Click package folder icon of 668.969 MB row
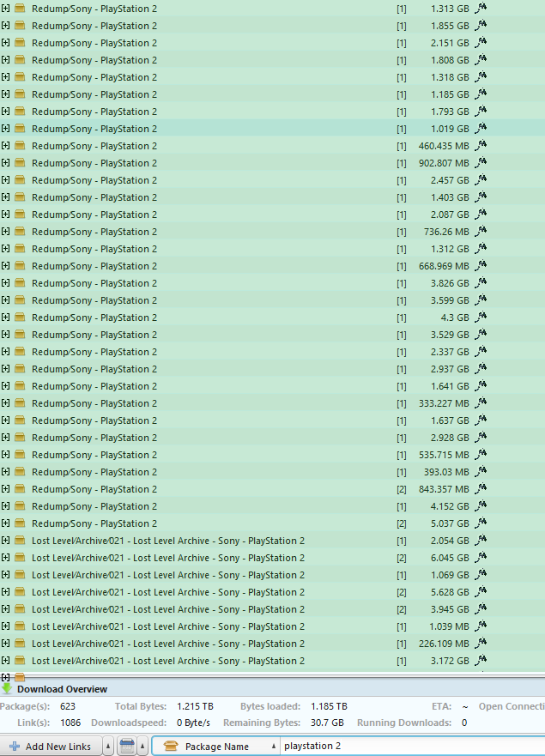 [20, 266]
